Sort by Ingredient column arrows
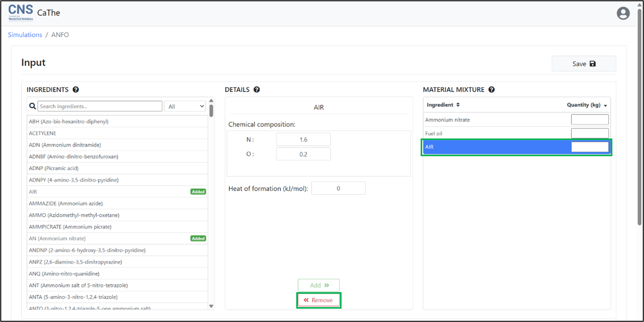The height and width of the screenshot is (322, 644). pyautogui.click(x=458, y=105)
